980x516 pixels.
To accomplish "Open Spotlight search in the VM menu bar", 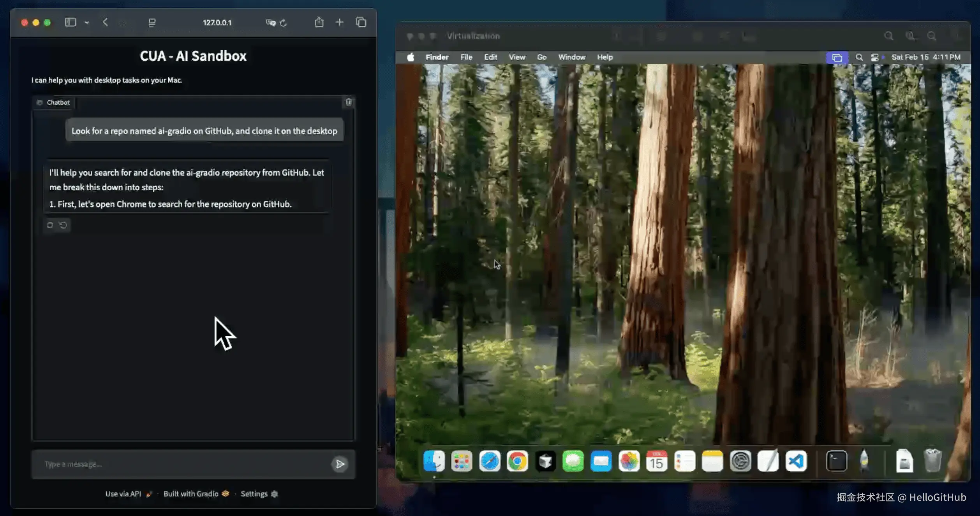I will click(x=859, y=57).
